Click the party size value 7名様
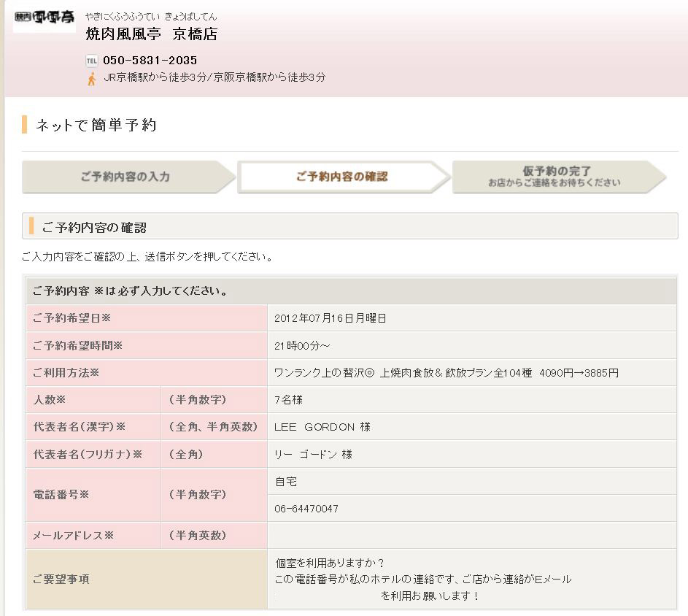688x616 pixels. tap(288, 400)
